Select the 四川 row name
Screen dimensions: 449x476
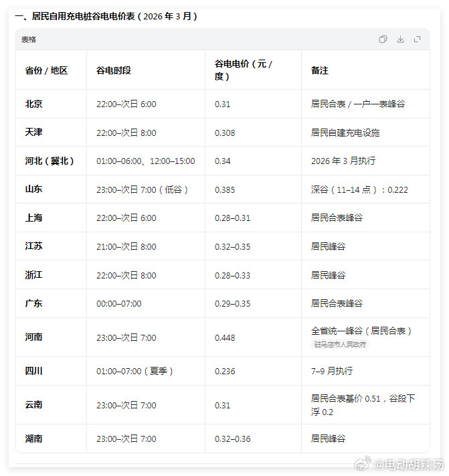point(33,371)
